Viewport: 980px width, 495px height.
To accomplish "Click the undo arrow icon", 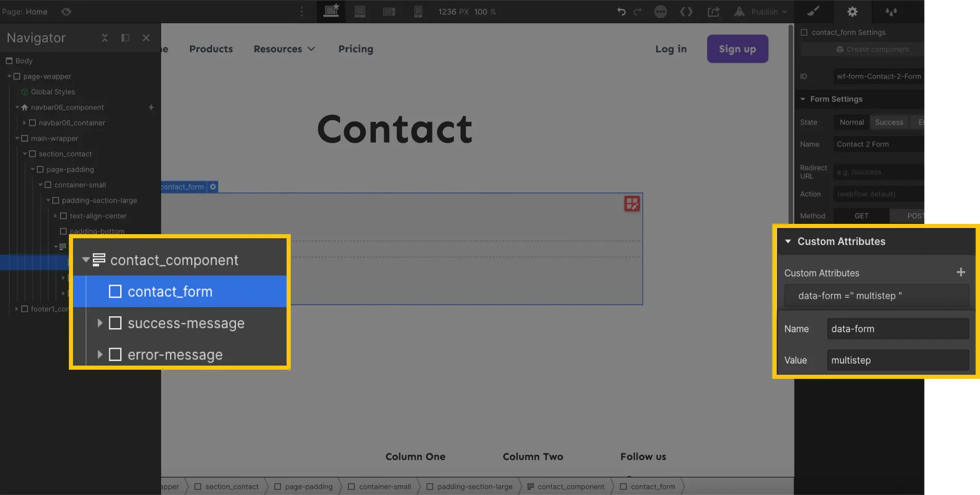I will coord(622,11).
